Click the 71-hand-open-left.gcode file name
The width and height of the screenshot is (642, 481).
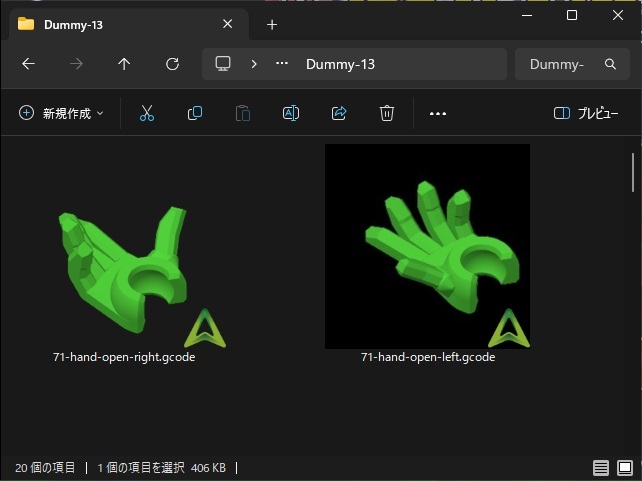click(x=428, y=357)
